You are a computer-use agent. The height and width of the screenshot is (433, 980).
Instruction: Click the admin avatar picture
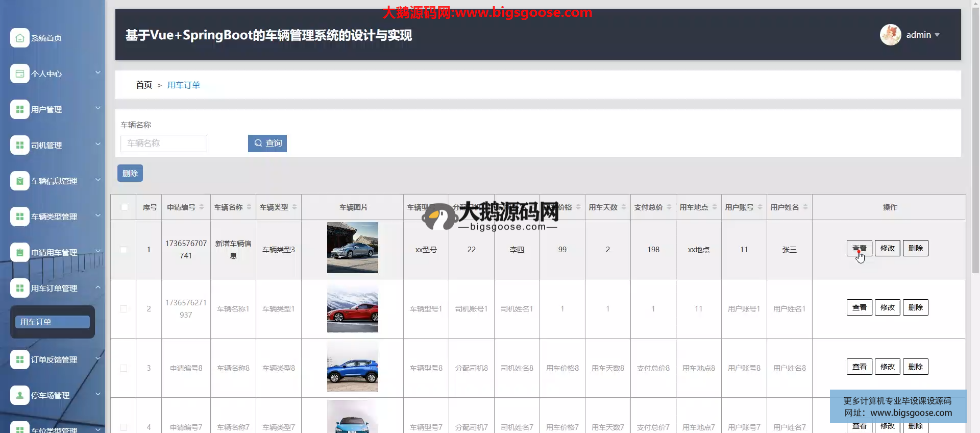click(890, 35)
